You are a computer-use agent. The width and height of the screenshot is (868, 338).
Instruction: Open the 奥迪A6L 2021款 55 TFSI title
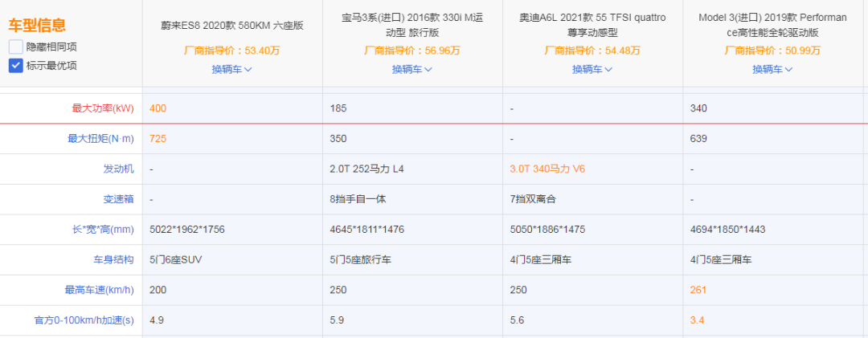click(x=592, y=25)
